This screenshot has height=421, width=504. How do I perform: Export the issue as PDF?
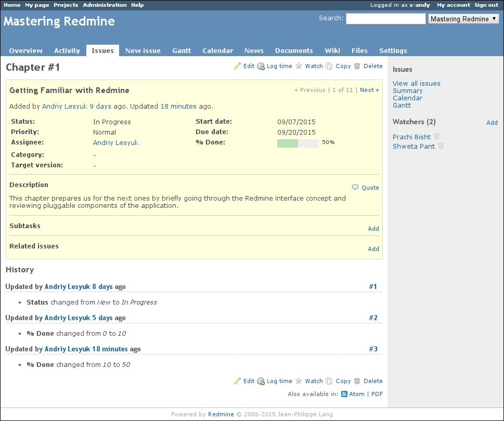[x=377, y=394]
